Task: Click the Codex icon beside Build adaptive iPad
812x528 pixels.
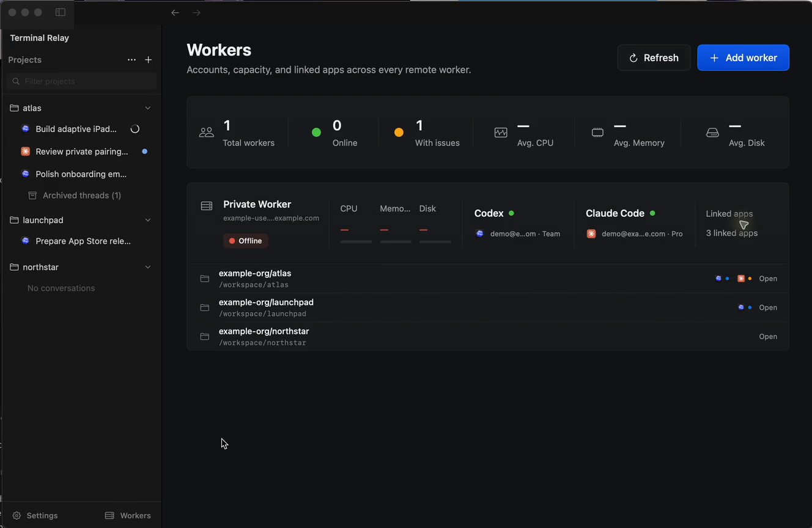Action: 25,129
